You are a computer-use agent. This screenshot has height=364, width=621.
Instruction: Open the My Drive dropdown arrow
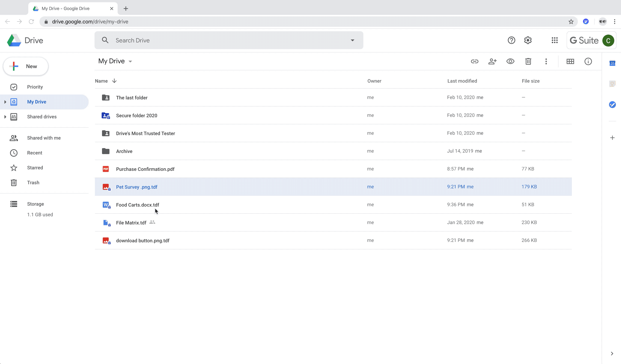click(x=130, y=62)
